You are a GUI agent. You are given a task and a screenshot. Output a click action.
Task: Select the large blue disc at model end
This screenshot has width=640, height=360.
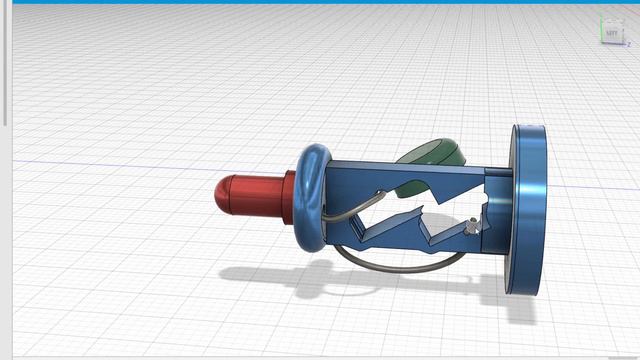point(527,210)
